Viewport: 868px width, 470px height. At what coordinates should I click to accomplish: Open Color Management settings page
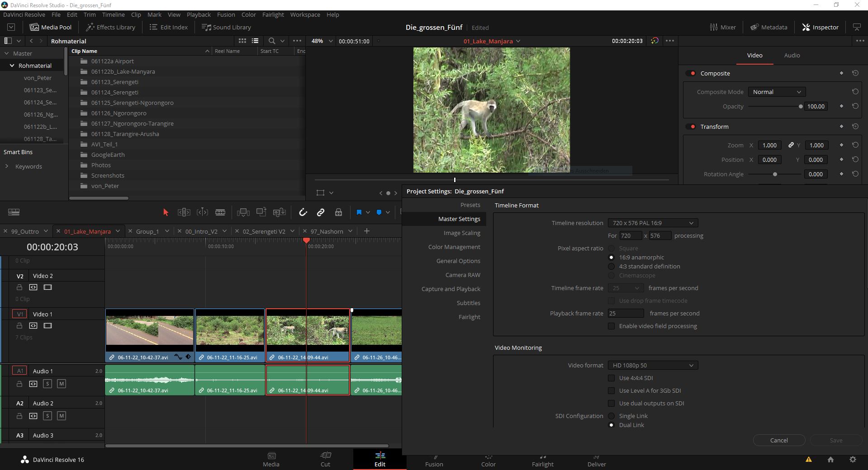click(x=454, y=247)
